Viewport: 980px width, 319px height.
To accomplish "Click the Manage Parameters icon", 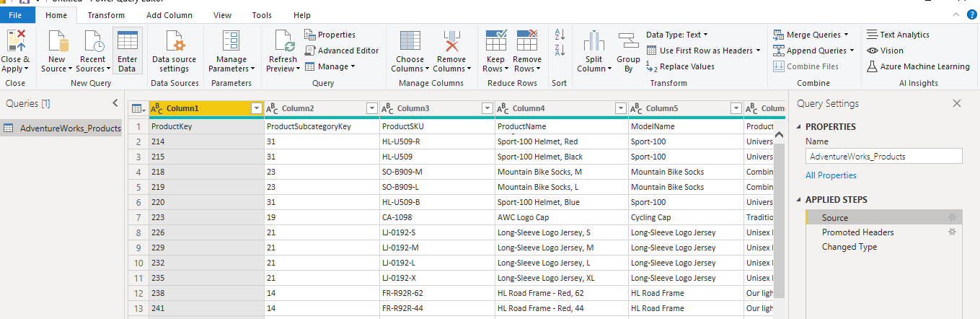I will (x=231, y=40).
